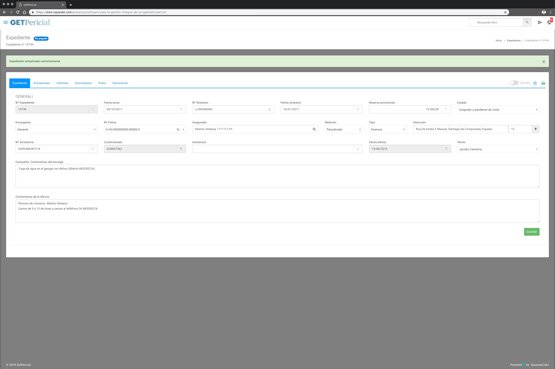This screenshot has width=555, height=369.
Task: Click the printer icon above the form
Action: tap(543, 83)
